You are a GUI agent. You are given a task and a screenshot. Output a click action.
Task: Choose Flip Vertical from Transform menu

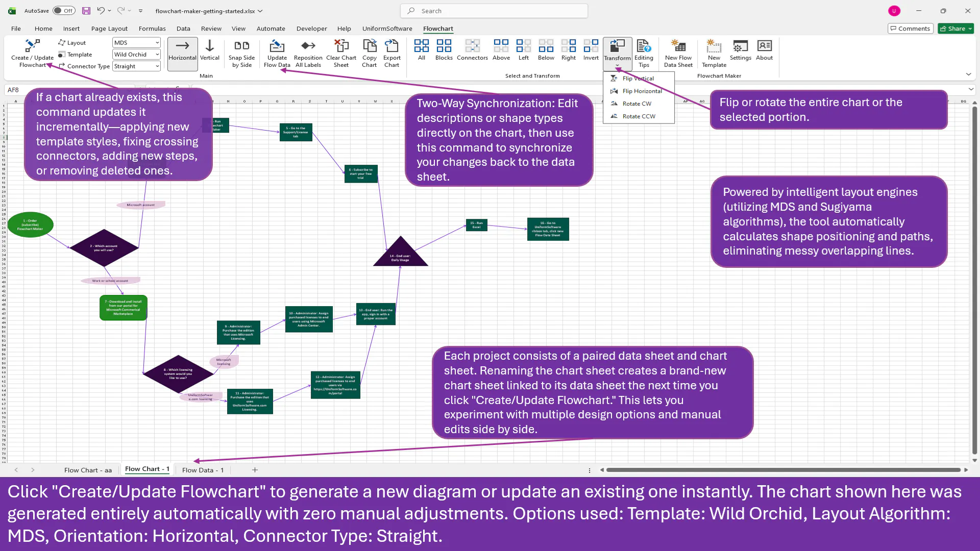[638, 79]
